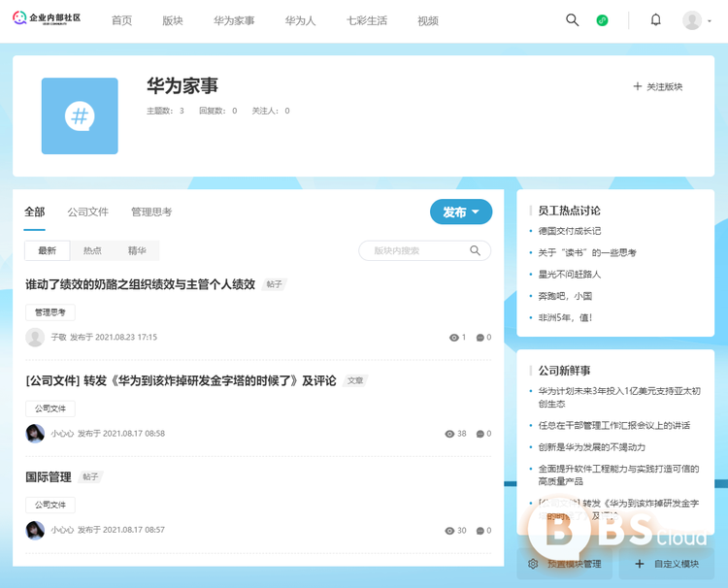Add a 自定义模块

pos(667,564)
